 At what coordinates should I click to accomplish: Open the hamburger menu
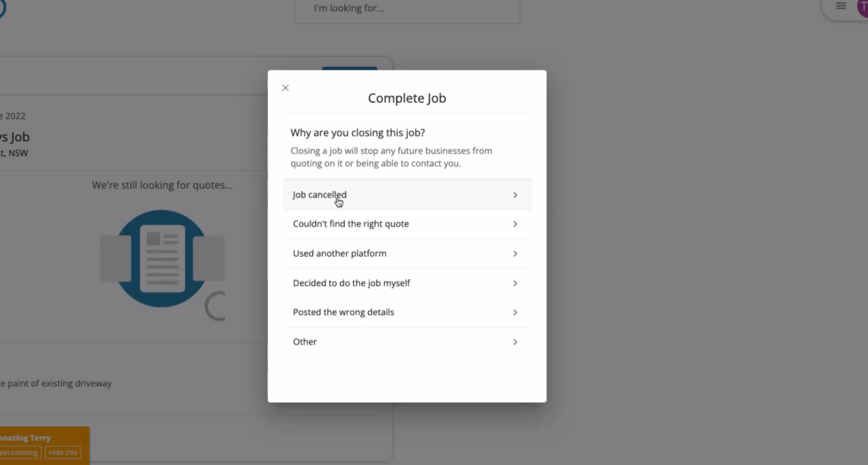point(840,6)
